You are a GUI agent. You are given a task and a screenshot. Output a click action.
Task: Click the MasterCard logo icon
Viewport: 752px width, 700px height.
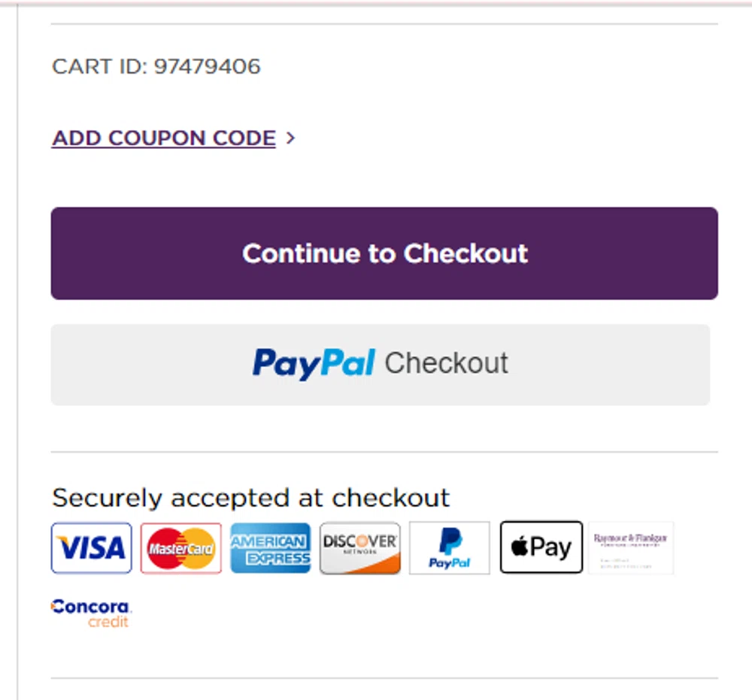tap(180, 548)
